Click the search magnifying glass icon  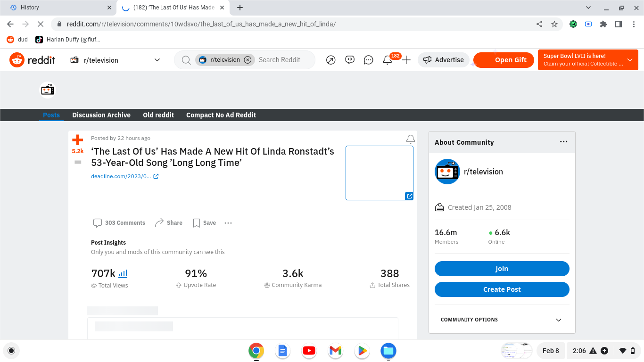click(x=186, y=60)
